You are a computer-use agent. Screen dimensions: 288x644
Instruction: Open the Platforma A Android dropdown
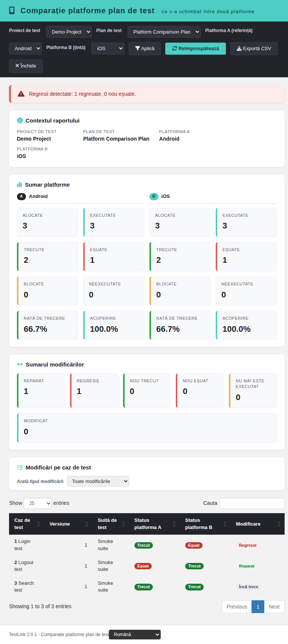click(25, 49)
